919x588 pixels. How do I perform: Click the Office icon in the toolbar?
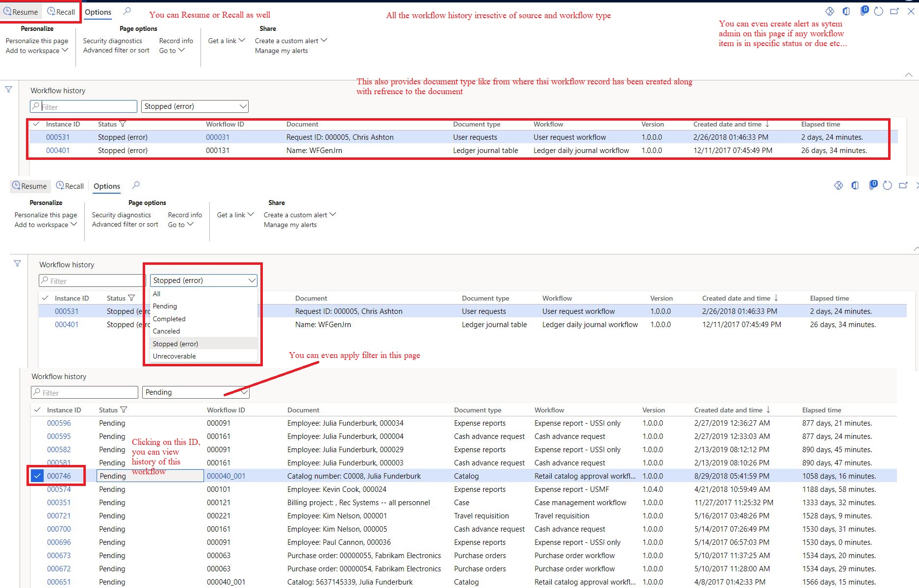846,11
